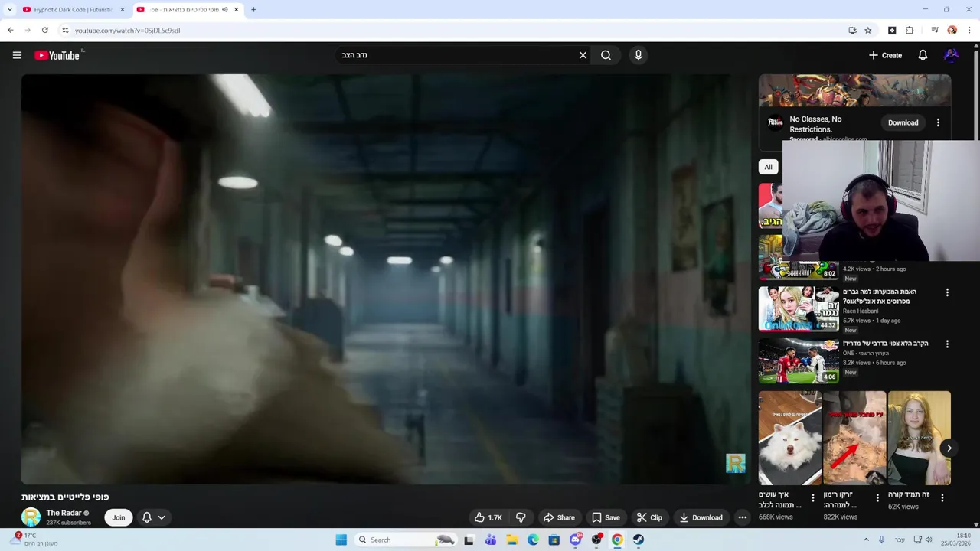Image resolution: width=980 pixels, height=551 pixels.
Task: Open the 4:06 ONE football video thumbnail
Action: click(x=799, y=360)
